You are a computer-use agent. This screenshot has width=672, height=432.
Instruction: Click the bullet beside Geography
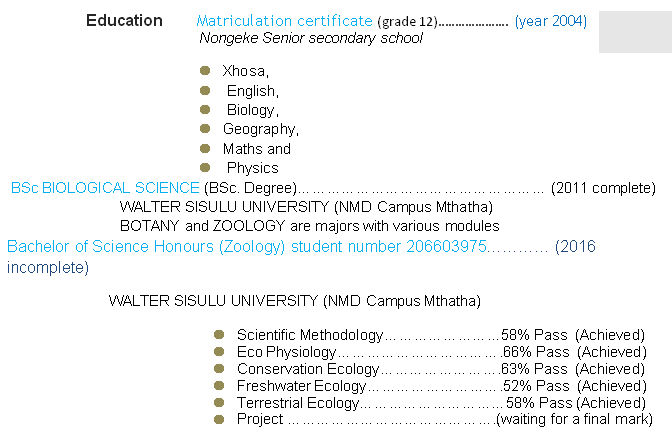(205, 128)
